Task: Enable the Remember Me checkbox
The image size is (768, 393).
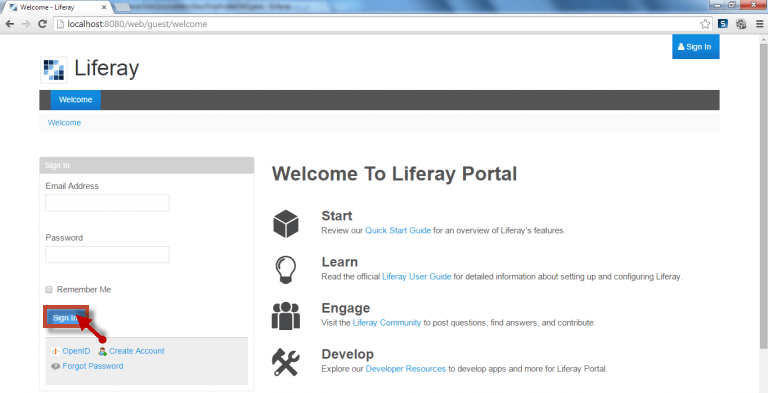Action: pyautogui.click(x=48, y=290)
